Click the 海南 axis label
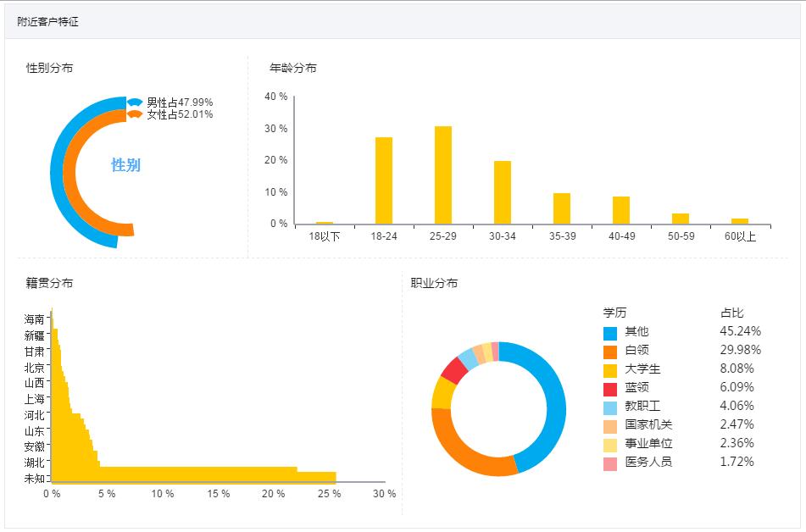 pyautogui.click(x=35, y=319)
